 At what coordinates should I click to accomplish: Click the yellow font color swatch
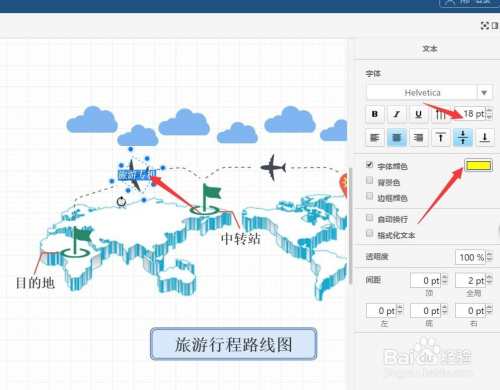tap(478, 166)
